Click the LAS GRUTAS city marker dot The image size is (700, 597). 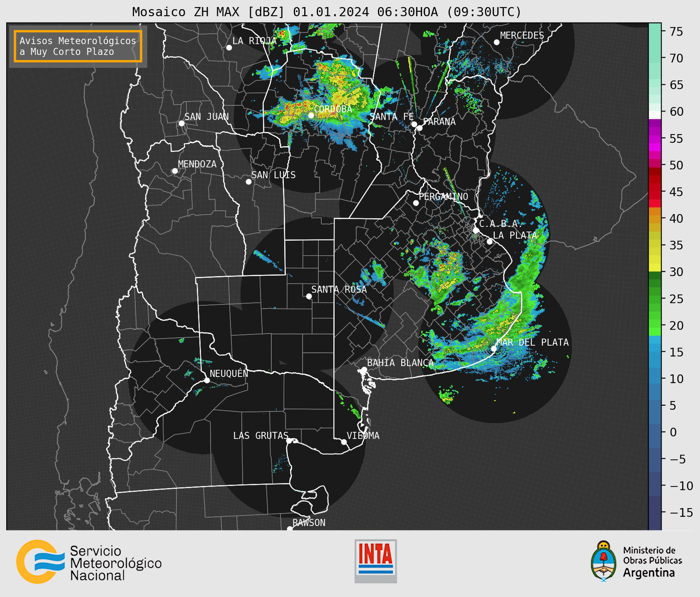tap(289, 441)
